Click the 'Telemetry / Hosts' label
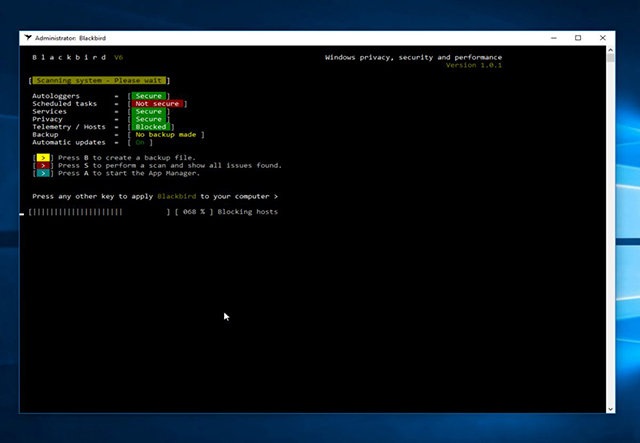Viewport: 640px width, 443px height. coord(69,127)
